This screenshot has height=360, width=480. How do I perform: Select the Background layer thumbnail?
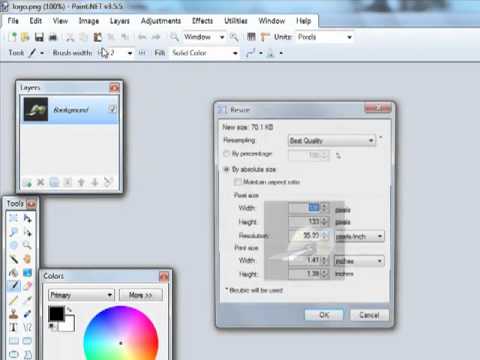36,109
